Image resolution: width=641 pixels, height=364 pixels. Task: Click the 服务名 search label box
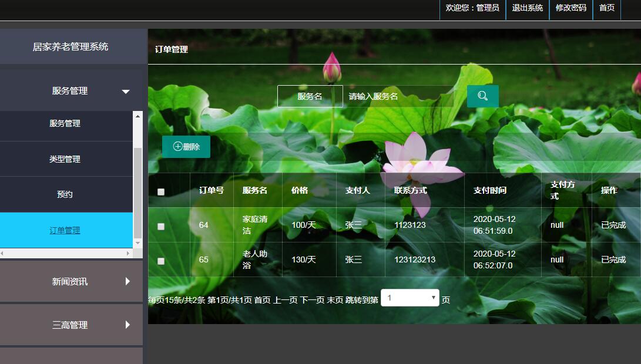point(310,96)
